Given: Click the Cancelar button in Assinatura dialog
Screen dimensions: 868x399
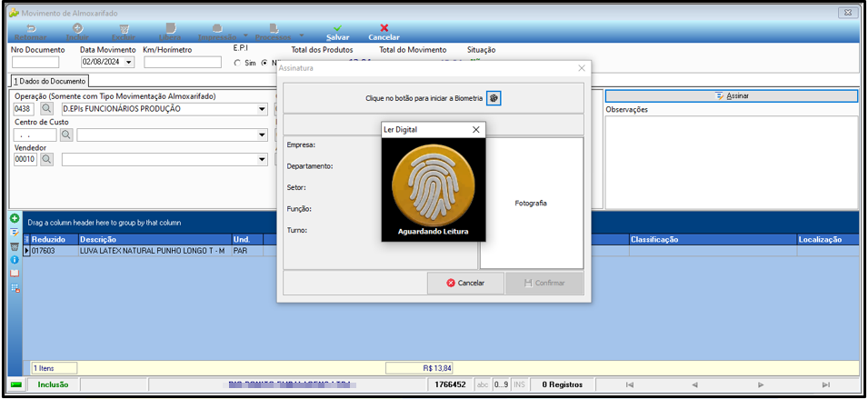Looking at the screenshot, I should click(x=465, y=283).
